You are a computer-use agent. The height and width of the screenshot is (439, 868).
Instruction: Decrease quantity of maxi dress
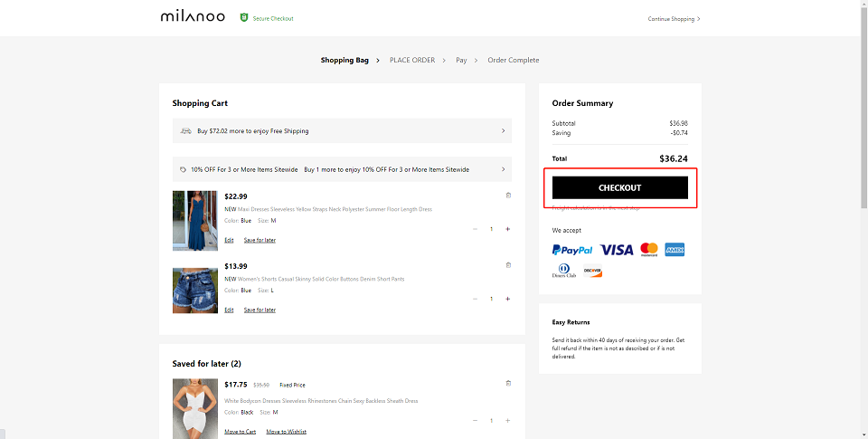[x=475, y=229]
